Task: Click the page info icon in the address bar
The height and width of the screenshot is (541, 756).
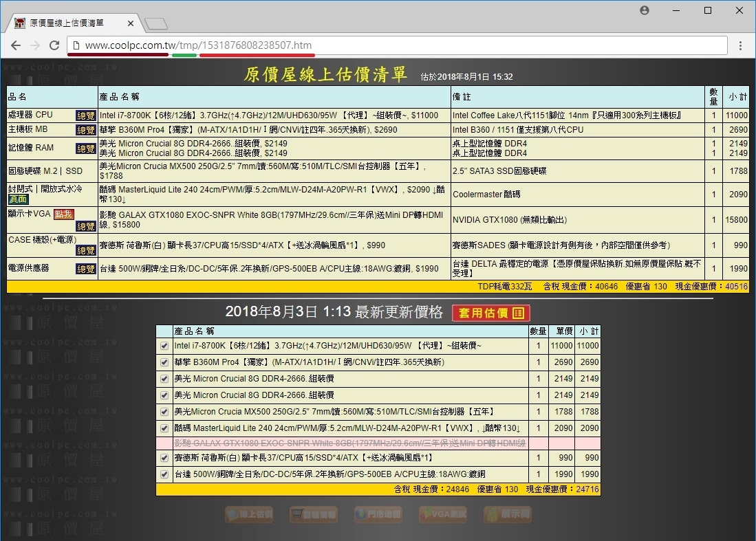Action: pos(76,45)
